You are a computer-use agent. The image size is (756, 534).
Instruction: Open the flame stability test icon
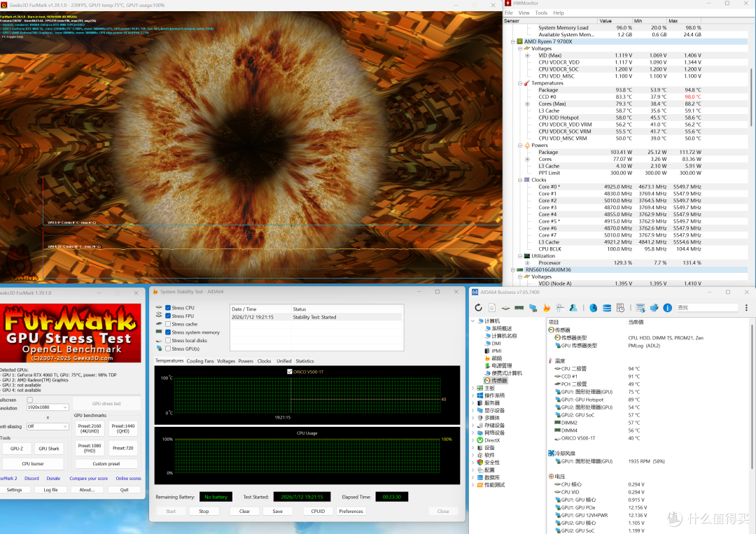pyautogui.click(x=546, y=307)
